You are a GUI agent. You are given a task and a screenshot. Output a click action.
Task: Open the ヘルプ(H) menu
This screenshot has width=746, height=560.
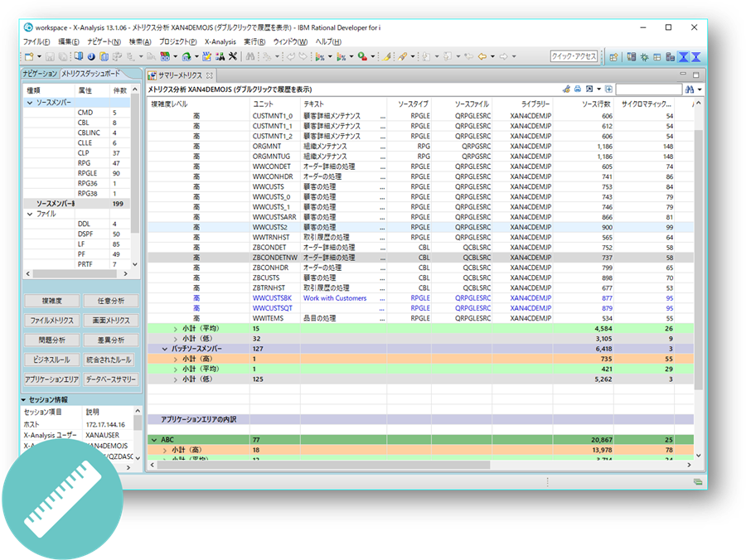pyautogui.click(x=328, y=41)
